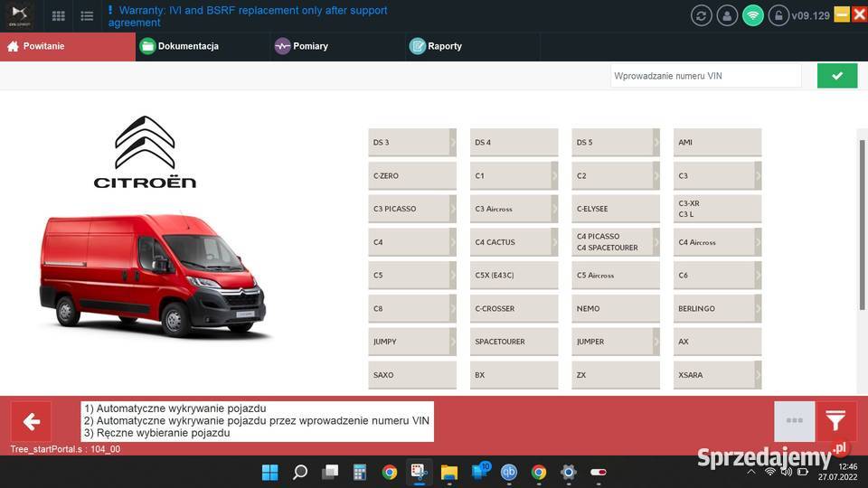Open Calculator from taskbar

click(x=360, y=472)
